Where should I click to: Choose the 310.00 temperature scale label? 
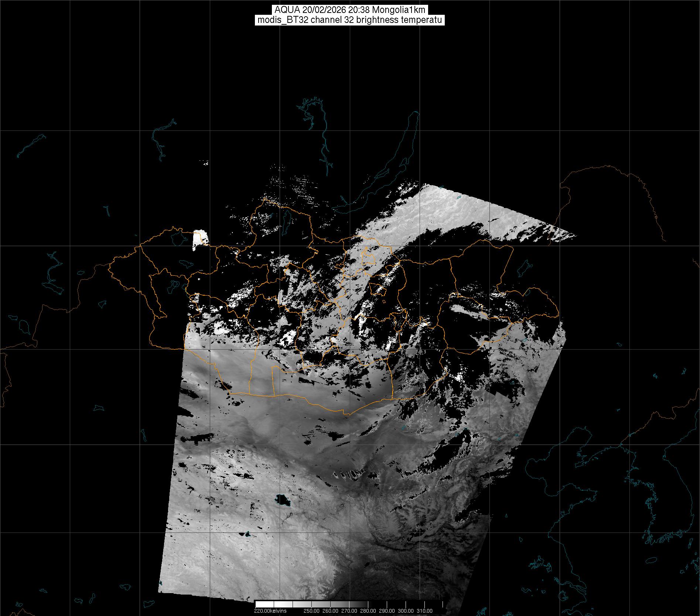tap(424, 611)
